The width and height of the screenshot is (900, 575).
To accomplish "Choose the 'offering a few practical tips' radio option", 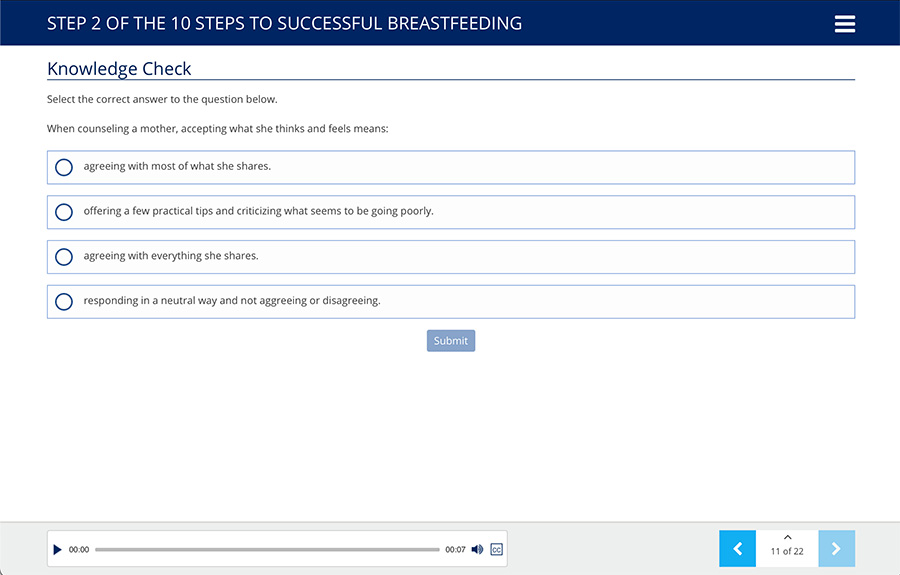I will pos(64,212).
